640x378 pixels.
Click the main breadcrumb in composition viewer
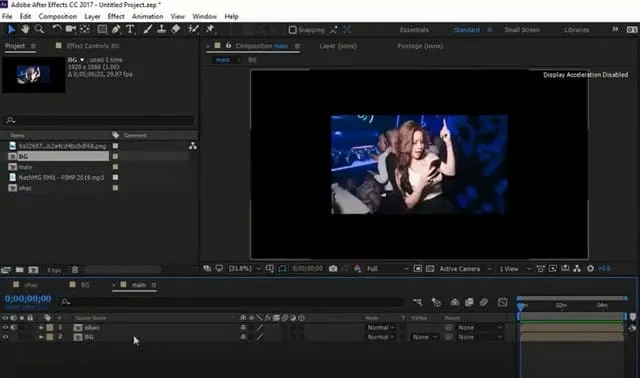point(222,60)
